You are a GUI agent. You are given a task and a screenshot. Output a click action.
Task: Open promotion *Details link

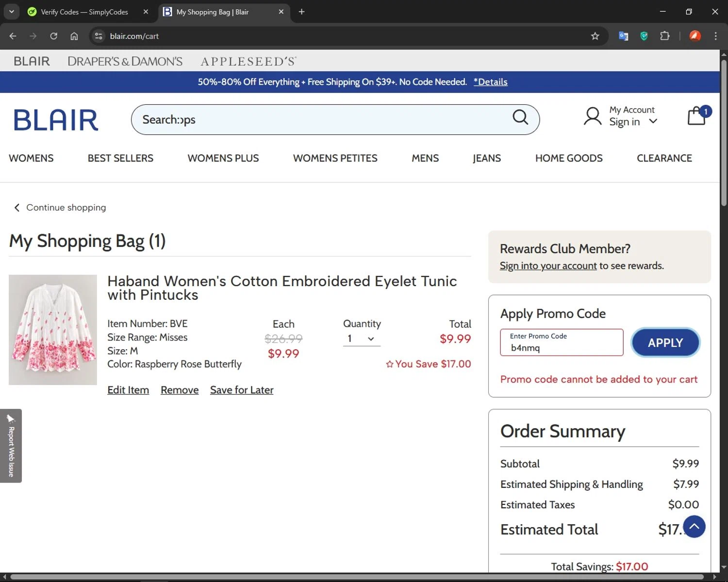point(491,82)
